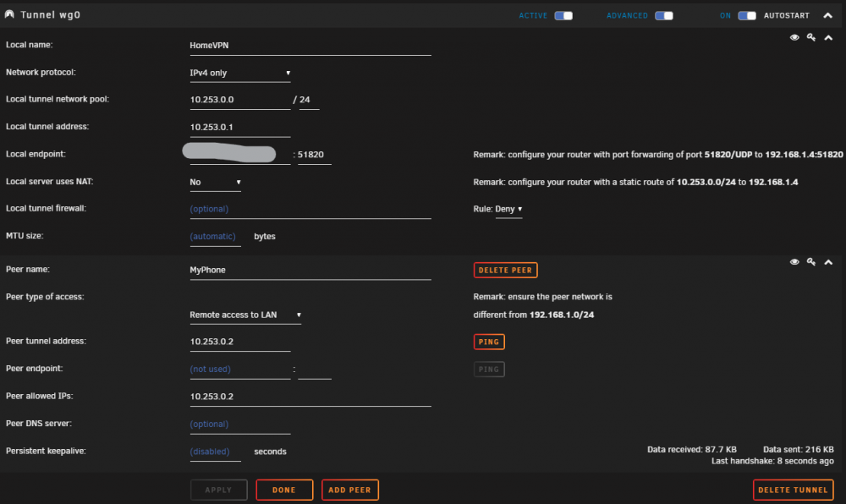This screenshot has width=846, height=504.
Task: Ping the peer tunnel address 10.253.0.2
Action: point(489,342)
